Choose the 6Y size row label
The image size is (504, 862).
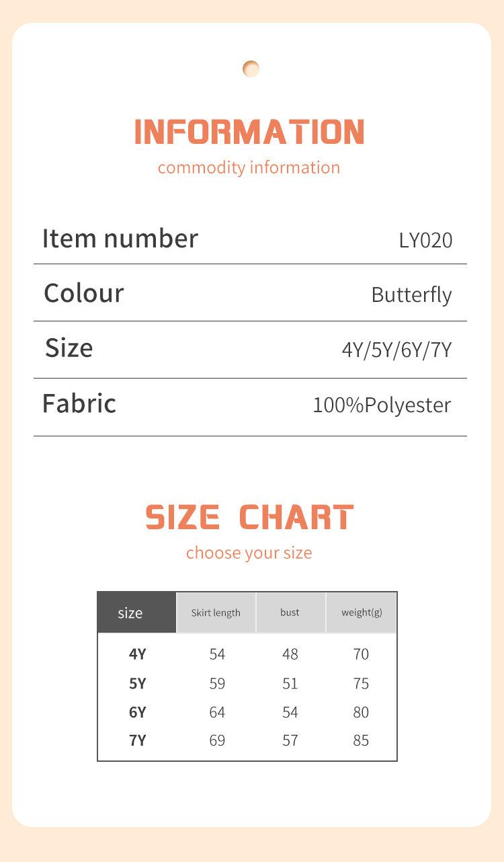[x=137, y=712]
